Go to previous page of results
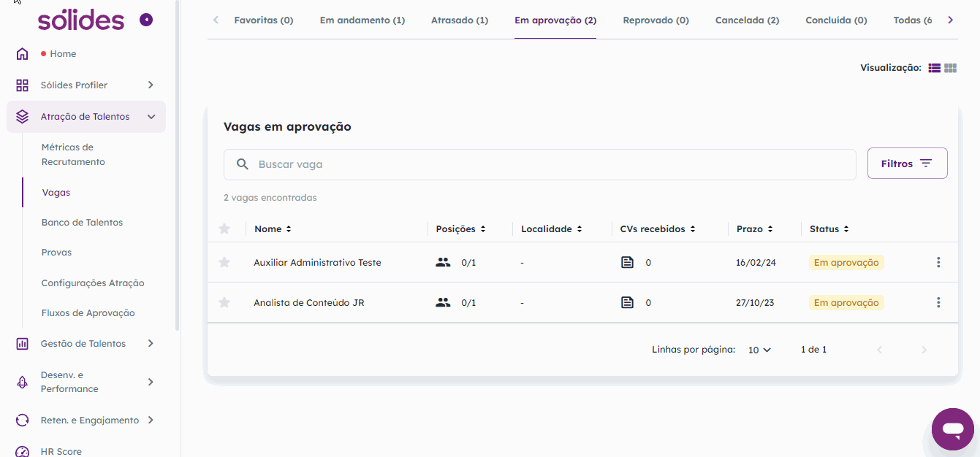Viewport: 980px width, 457px height. click(879, 350)
